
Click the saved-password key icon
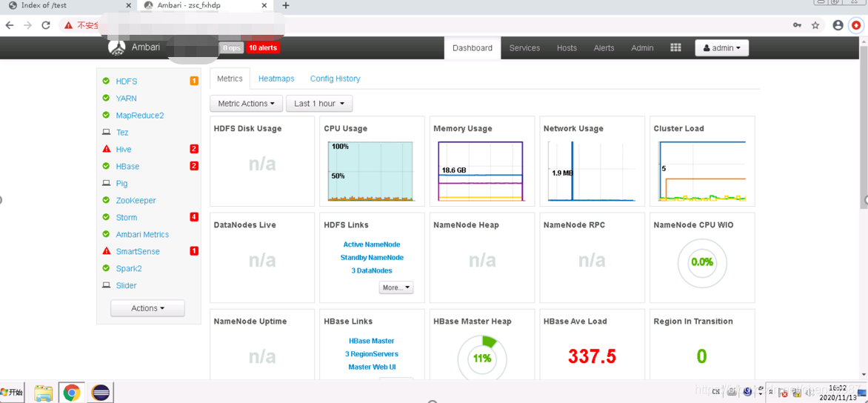tap(797, 25)
